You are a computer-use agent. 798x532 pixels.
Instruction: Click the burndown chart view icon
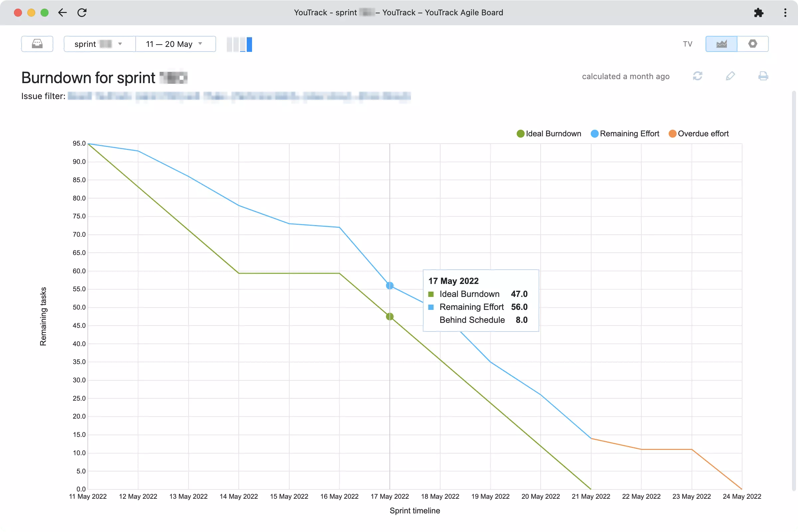(x=722, y=43)
